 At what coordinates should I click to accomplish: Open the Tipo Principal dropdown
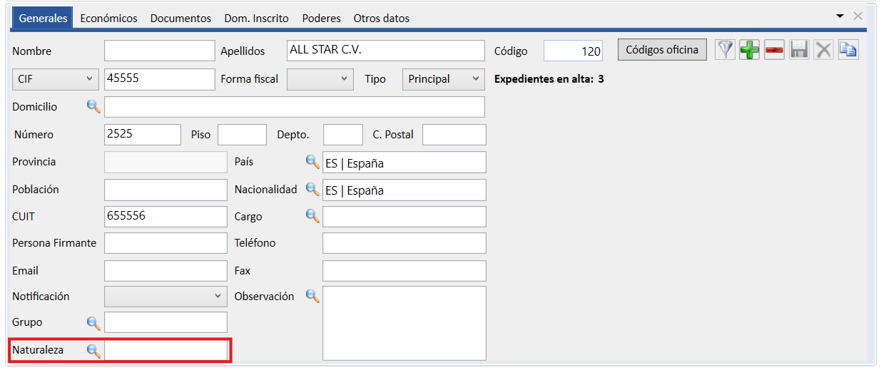444,79
